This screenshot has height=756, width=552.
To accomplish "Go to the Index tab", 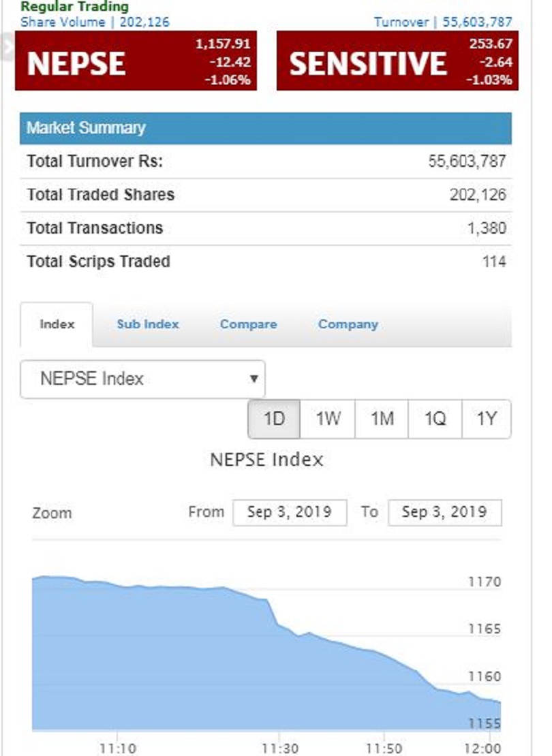I will tap(57, 324).
